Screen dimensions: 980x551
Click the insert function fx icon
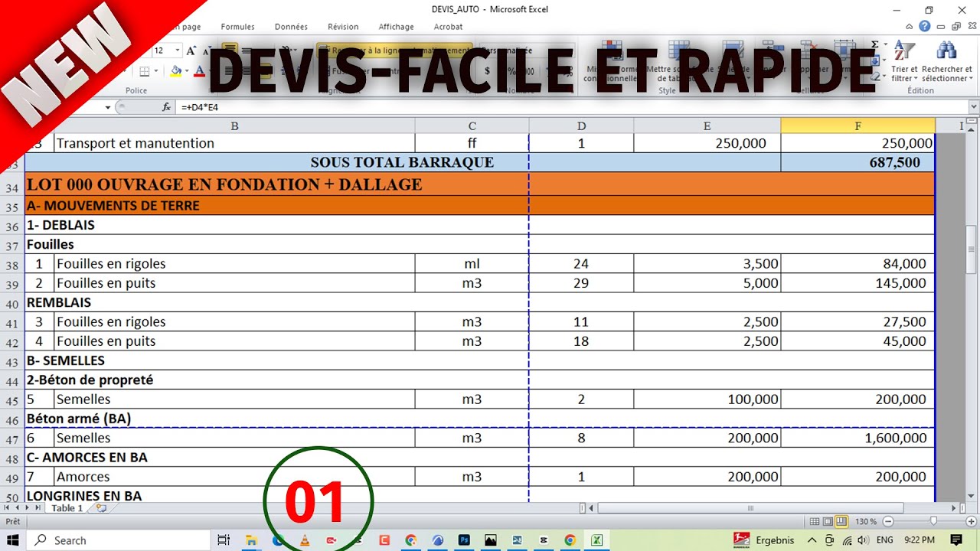[166, 107]
